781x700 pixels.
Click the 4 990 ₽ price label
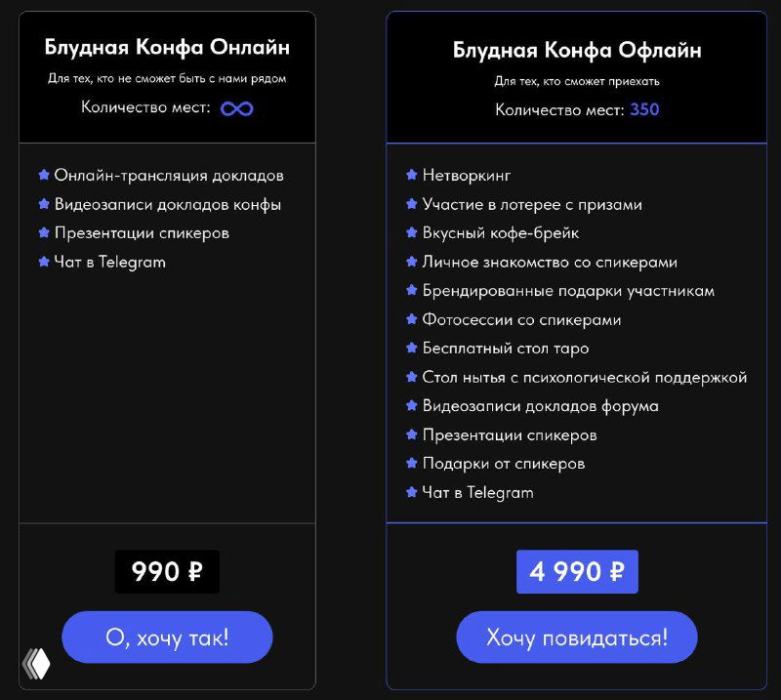coord(576,571)
